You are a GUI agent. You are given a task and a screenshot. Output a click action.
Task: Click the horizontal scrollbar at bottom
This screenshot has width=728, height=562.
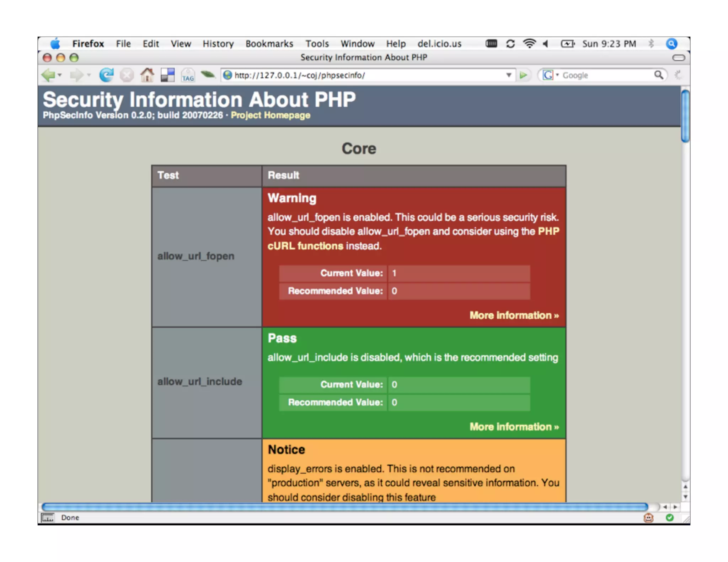coord(344,507)
